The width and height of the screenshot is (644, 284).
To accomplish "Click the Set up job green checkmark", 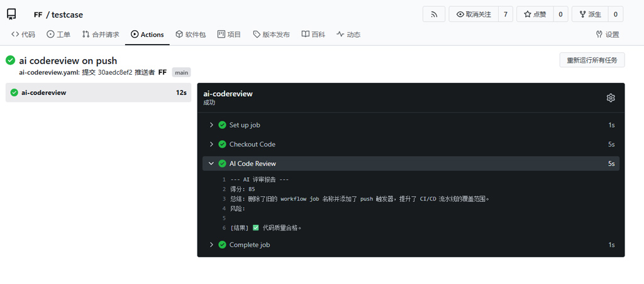I will coord(222,125).
